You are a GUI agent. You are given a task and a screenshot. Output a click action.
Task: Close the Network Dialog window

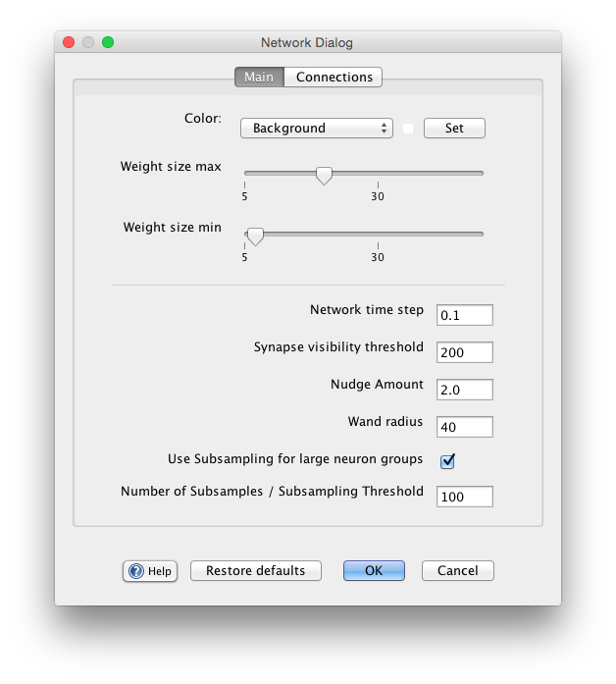point(69,43)
